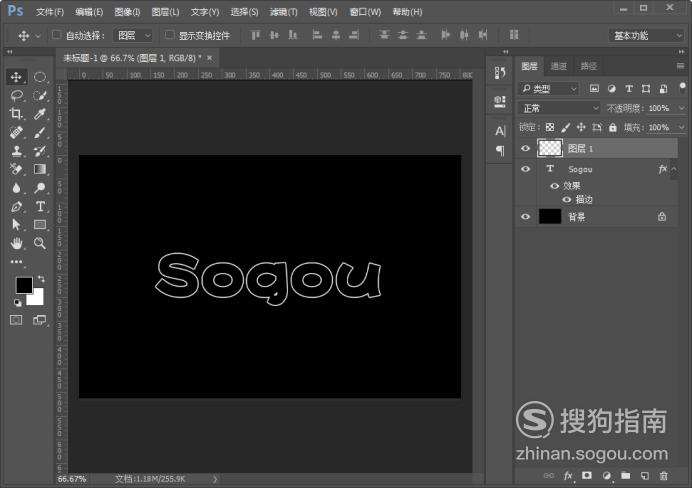Hide the Sogou text layer
This screenshot has height=488, width=692.
pos(525,169)
